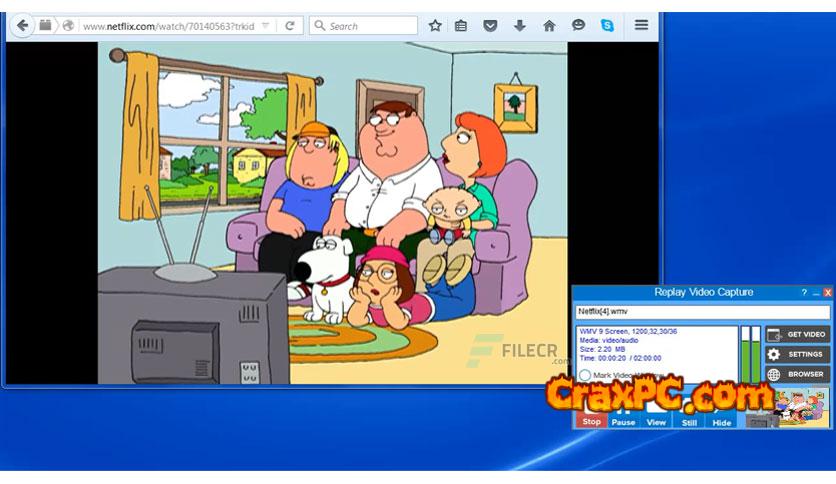Click the 'WMV 9 Screen, 1200,32,30/36' text
The width and height of the screenshot is (836, 484).
click(628, 332)
